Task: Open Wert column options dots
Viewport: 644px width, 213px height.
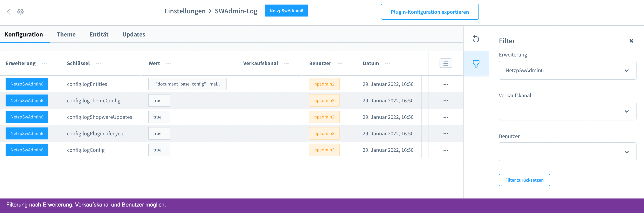Action: pos(169,64)
